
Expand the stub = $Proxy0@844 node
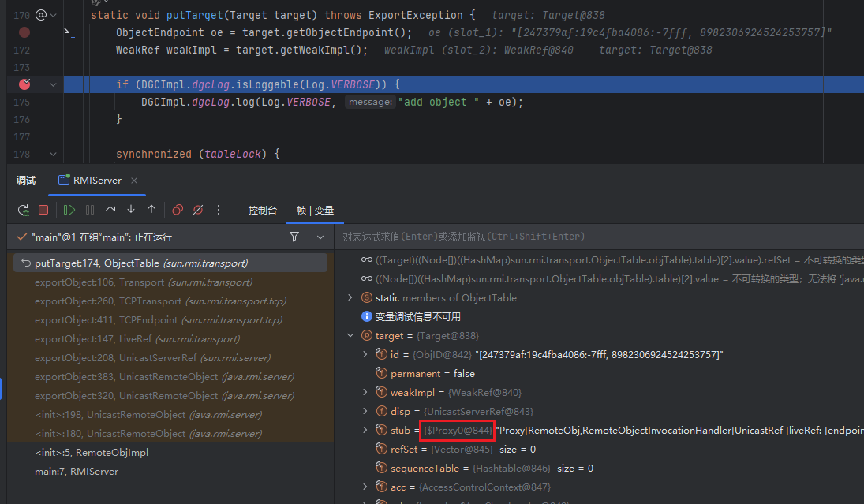pos(364,430)
